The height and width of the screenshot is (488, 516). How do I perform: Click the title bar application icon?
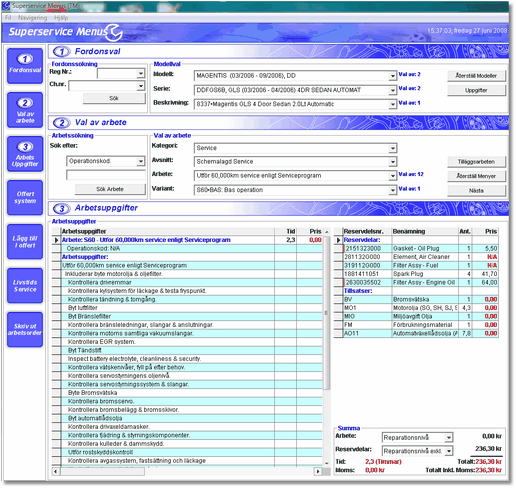click(6, 6)
